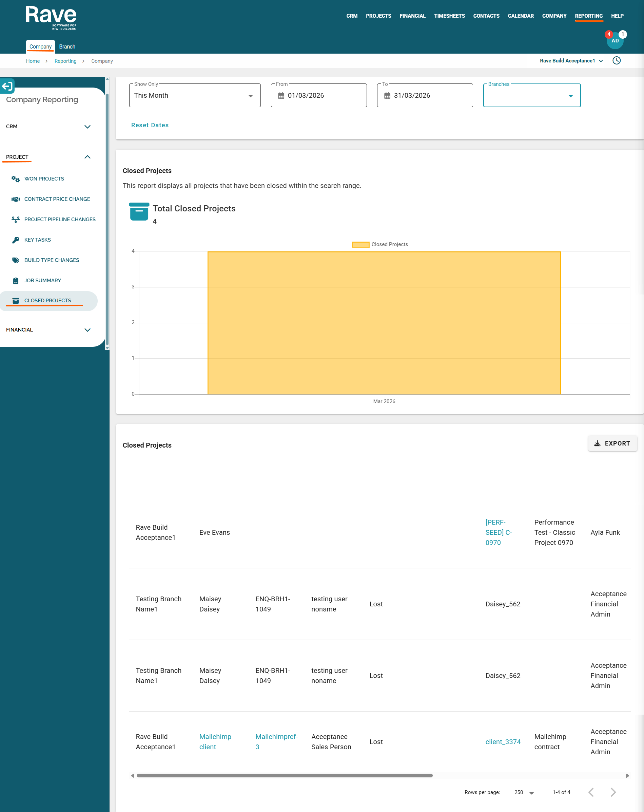
Task: Click the calendar icon in the From field
Action: coord(281,96)
